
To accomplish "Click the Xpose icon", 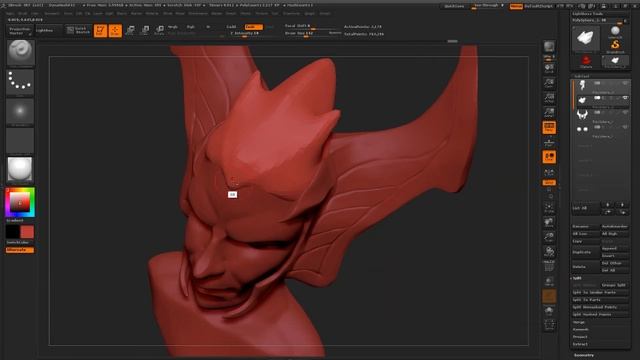I will point(549,325).
